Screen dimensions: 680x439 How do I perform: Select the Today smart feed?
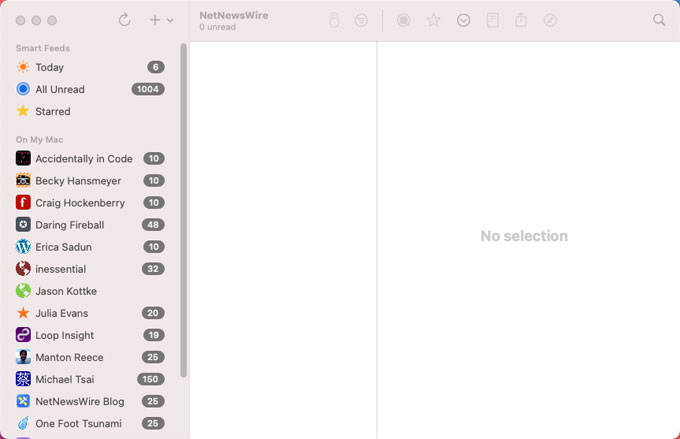tap(50, 67)
